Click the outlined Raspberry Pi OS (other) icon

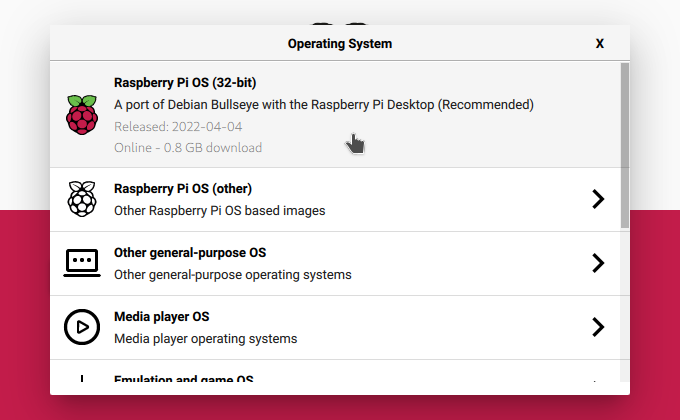(82, 199)
